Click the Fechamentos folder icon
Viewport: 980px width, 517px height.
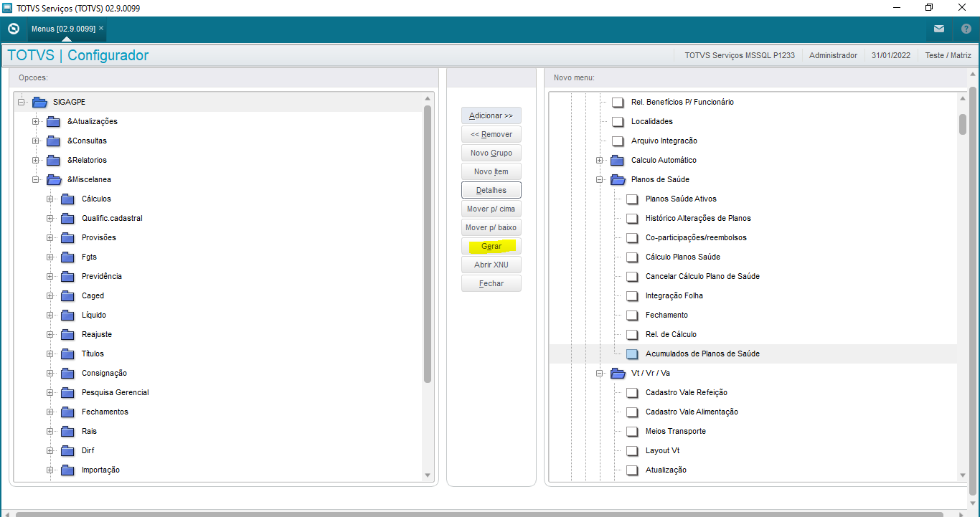click(x=68, y=412)
